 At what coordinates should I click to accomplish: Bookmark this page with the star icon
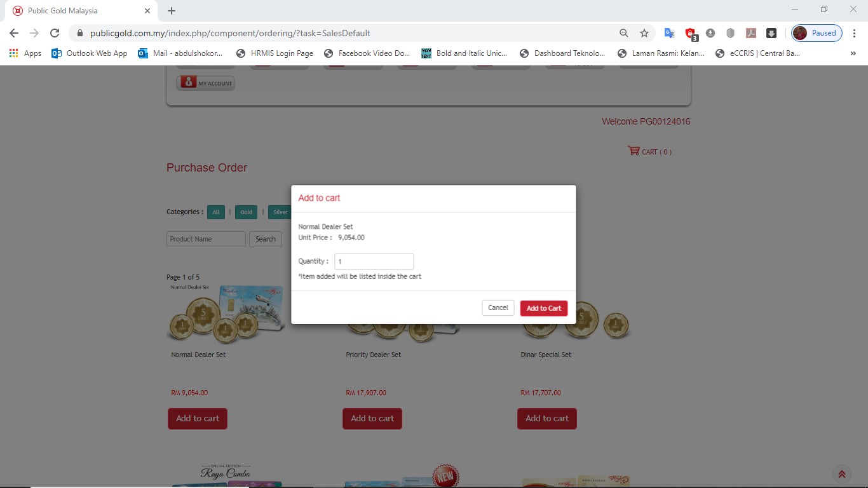coord(644,33)
